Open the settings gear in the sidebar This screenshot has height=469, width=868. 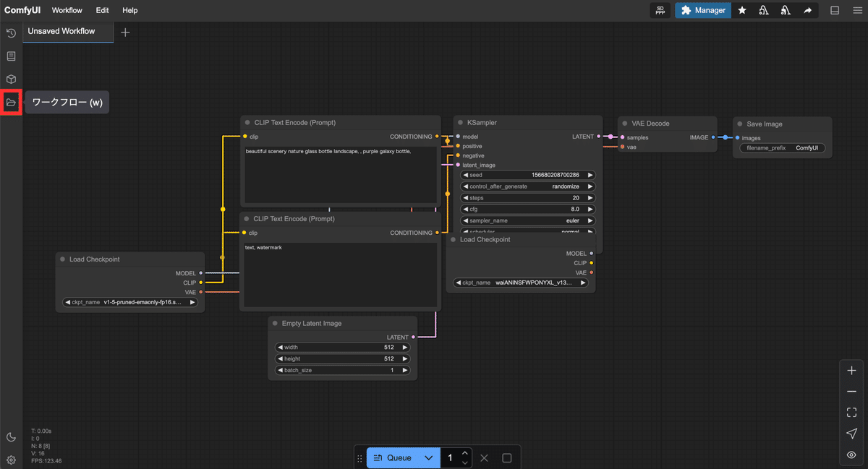point(11,460)
